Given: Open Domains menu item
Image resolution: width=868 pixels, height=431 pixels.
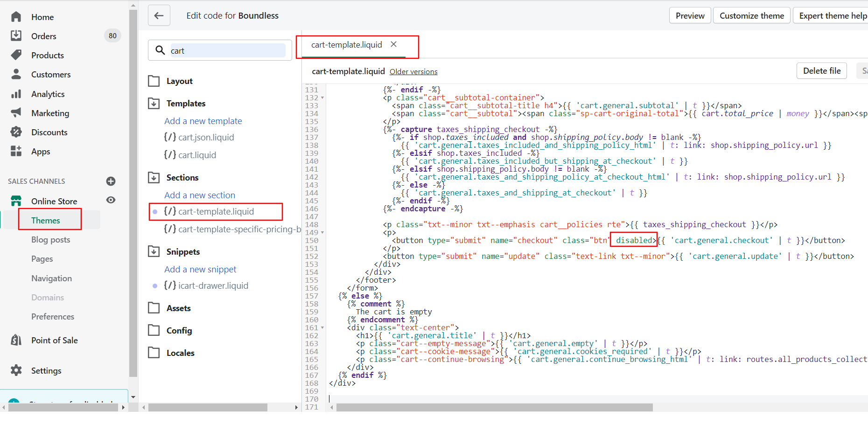Looking at the screenshot, I should point(48,297).
